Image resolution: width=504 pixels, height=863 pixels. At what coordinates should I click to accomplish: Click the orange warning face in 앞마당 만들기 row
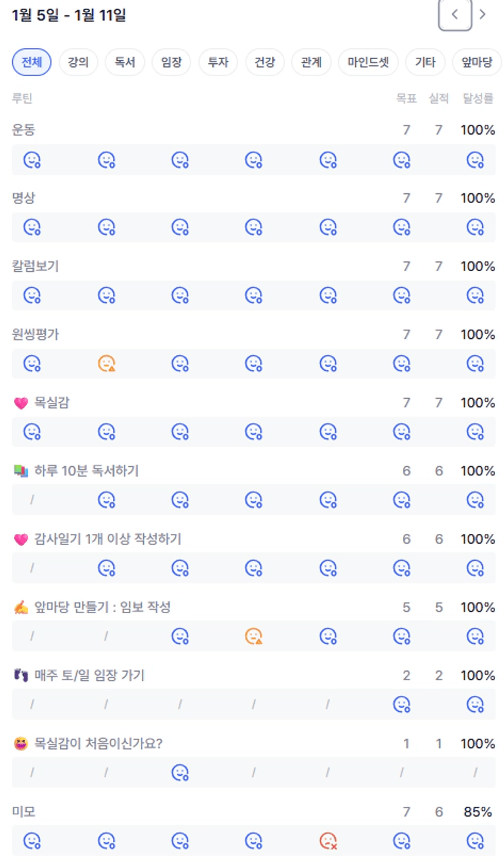click(x=254, y=637)
